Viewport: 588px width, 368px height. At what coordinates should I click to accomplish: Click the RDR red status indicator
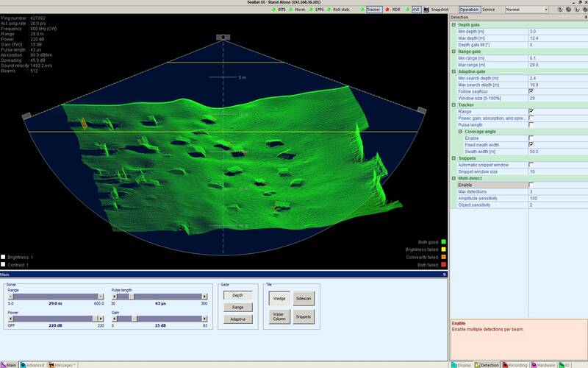tap(387, 10)
